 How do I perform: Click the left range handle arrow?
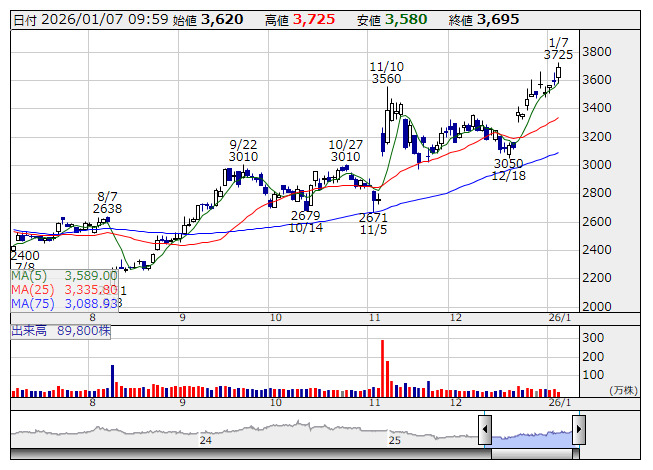point(485,431)
